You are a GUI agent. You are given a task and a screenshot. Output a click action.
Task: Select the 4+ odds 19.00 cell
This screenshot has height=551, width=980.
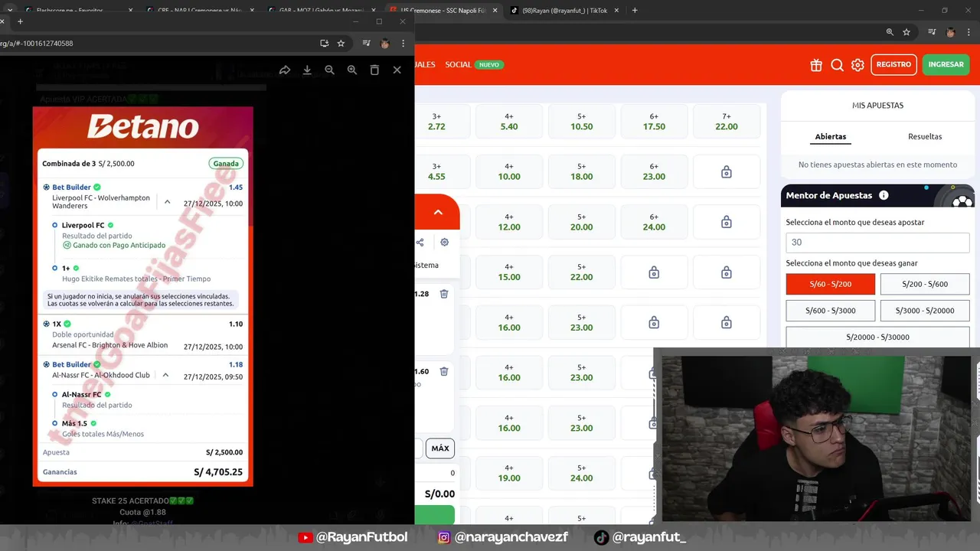pyautogui.click(x=509, y=473)
